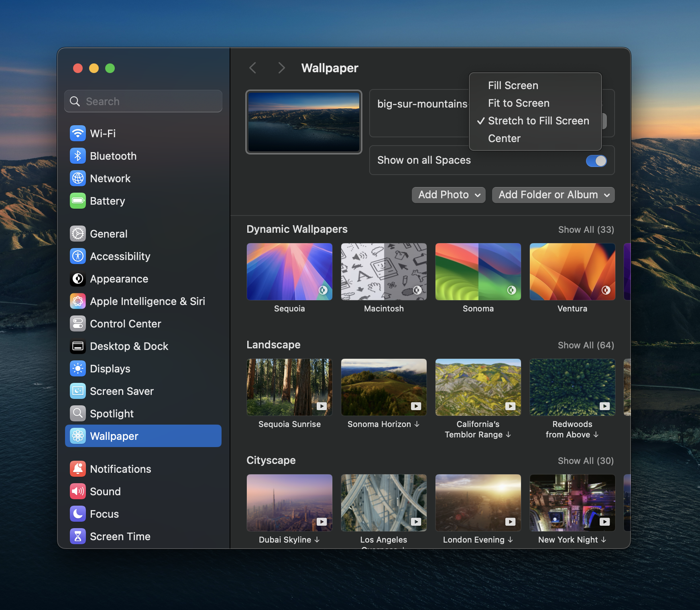Click video play icon on Sequoia Sunrise
Screen dimensions: 700x610
click(322, 406)
